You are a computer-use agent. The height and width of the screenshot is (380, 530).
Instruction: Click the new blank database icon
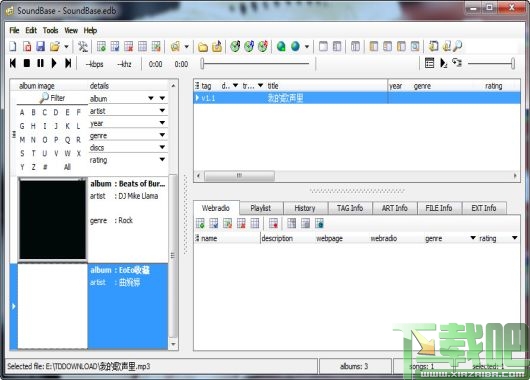point(13,46)
